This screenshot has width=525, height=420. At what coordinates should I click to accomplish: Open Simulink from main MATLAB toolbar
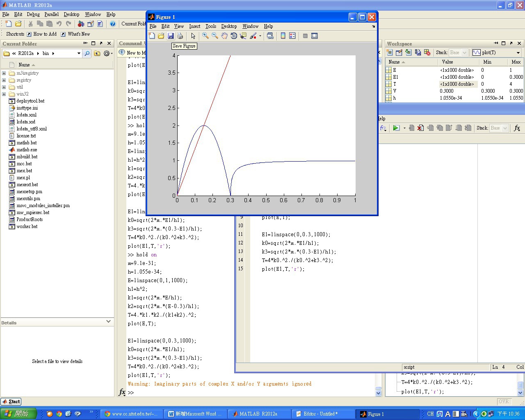coord(81,24)
